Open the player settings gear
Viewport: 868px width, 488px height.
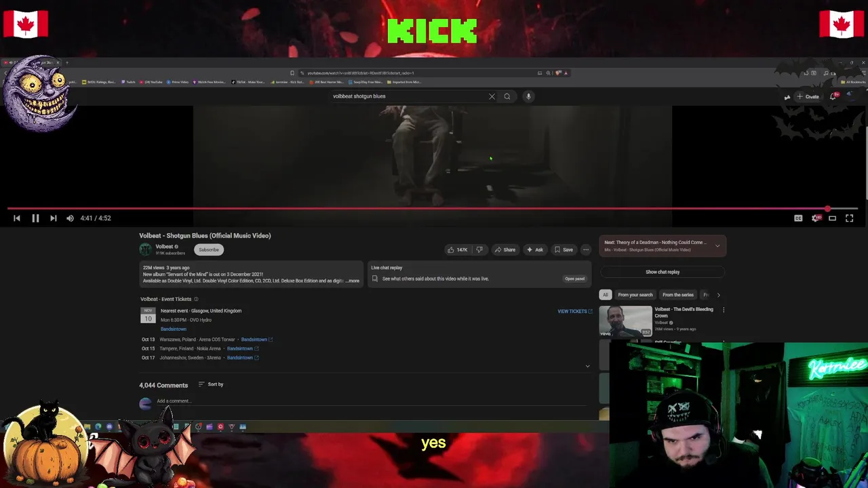[x=816, y=218]
